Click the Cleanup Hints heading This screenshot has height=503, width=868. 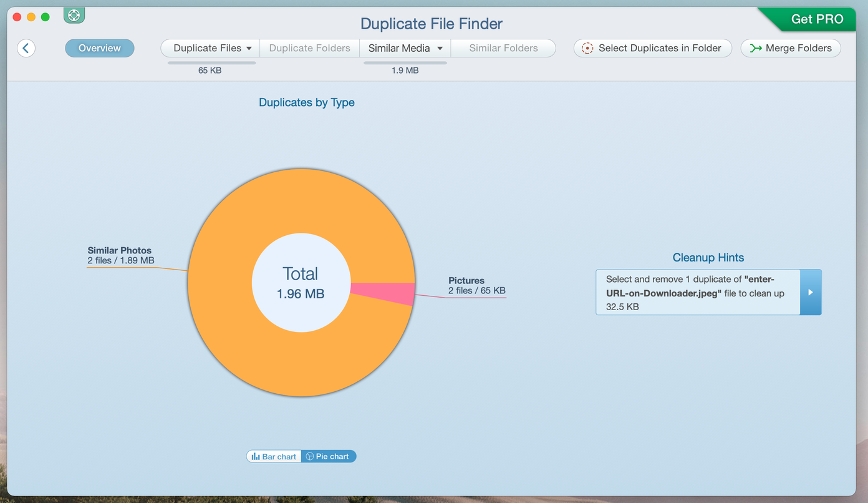(708, 258)
